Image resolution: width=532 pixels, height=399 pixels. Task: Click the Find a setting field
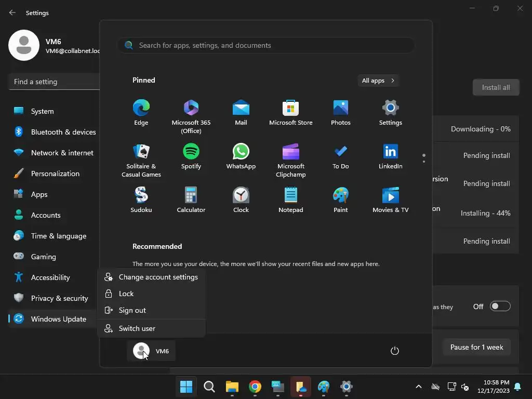tap(54, 82)
